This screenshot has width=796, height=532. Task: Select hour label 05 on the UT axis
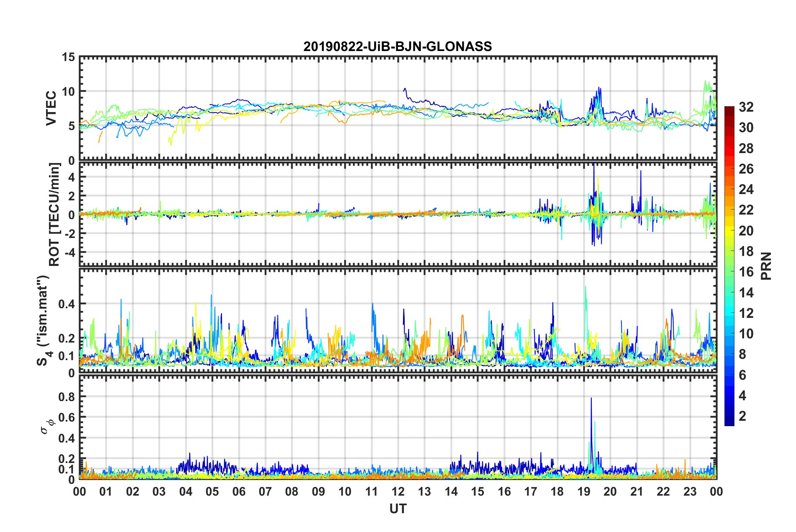pos(212,491)
